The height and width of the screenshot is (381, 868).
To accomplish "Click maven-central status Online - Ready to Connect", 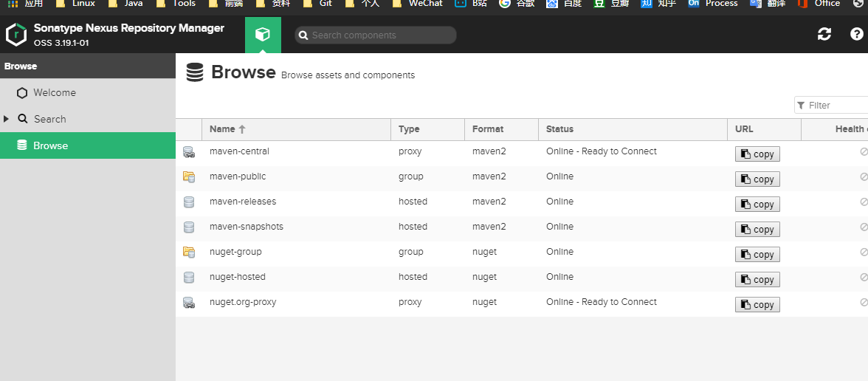I will pyautogui.click(x=601, y=151).
